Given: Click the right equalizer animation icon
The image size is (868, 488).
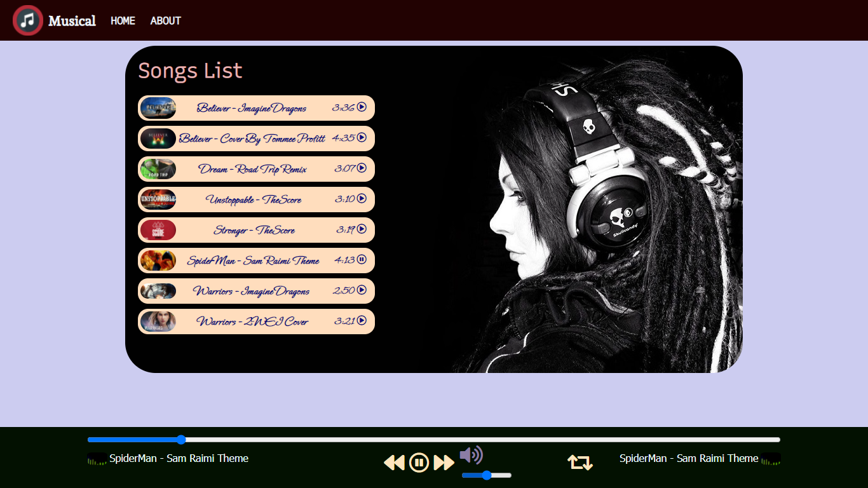Looking at the screenshot, I should 773,458.
